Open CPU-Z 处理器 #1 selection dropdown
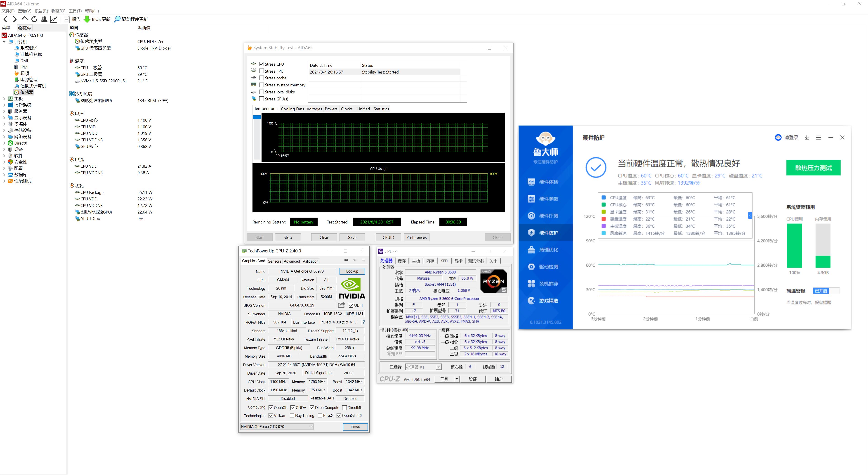Viewport: 868px width, 475px height. 423,367
